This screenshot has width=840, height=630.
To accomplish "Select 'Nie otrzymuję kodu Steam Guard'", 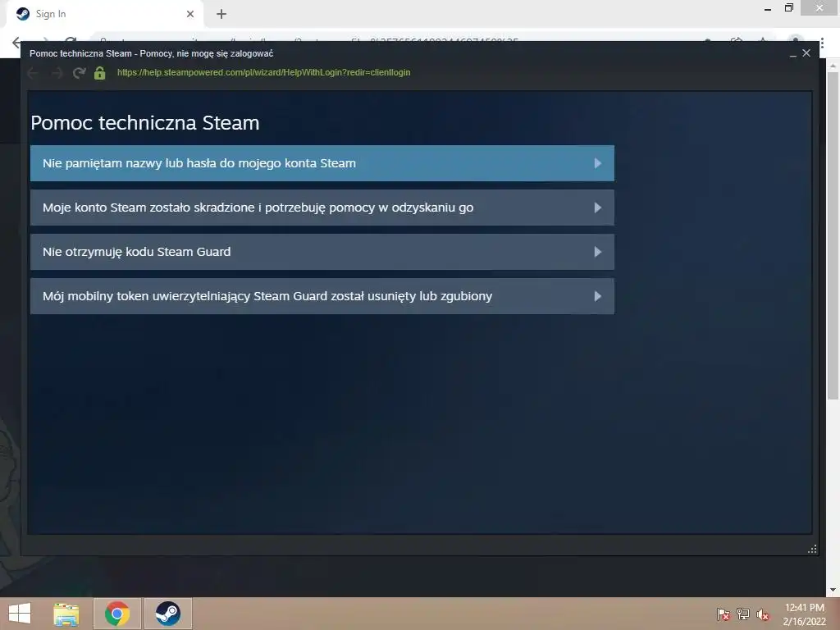I will tap(322, 252).
